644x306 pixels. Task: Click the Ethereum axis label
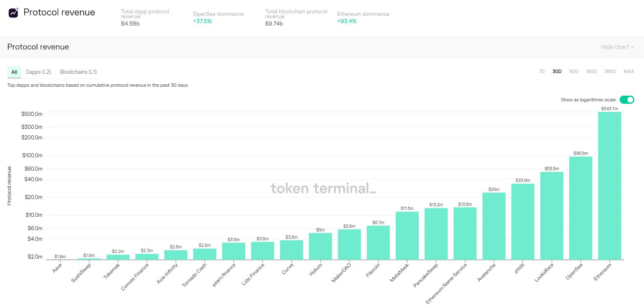[603, 272]
